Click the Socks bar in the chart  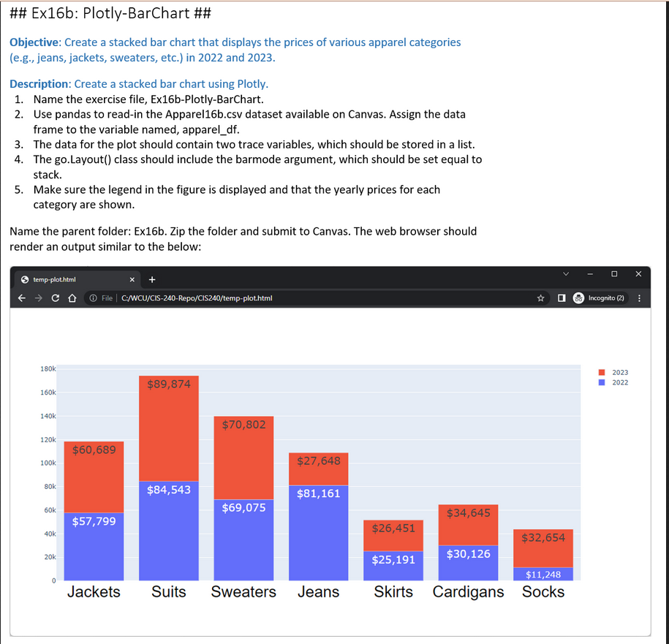point(543,552)
